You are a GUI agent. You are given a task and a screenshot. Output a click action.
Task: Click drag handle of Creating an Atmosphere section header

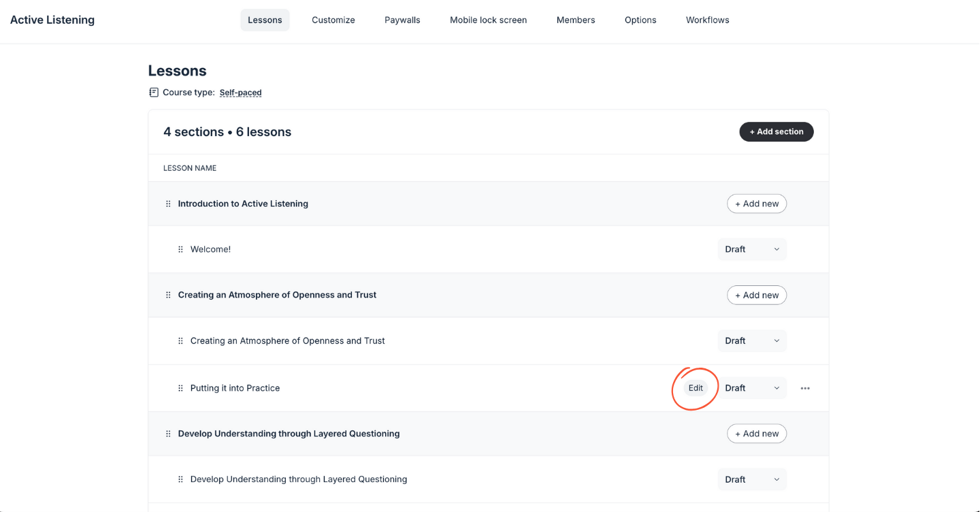pyautogui.click(x=168, y=295)
